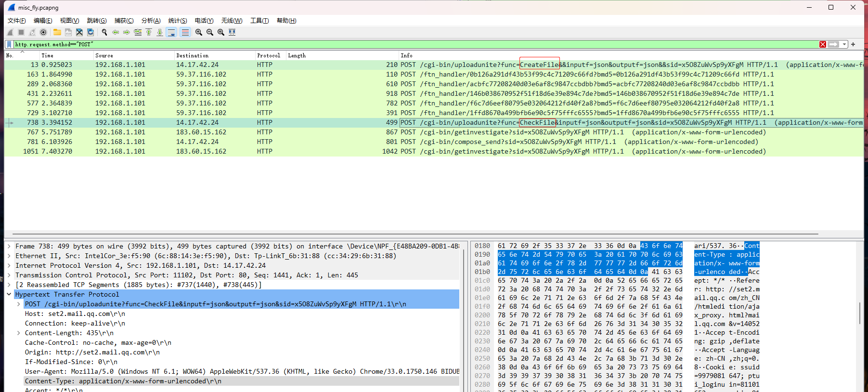Select packet 13 CreateFile POST row
The width and height of the screenshot is (868, 392).
434,65
